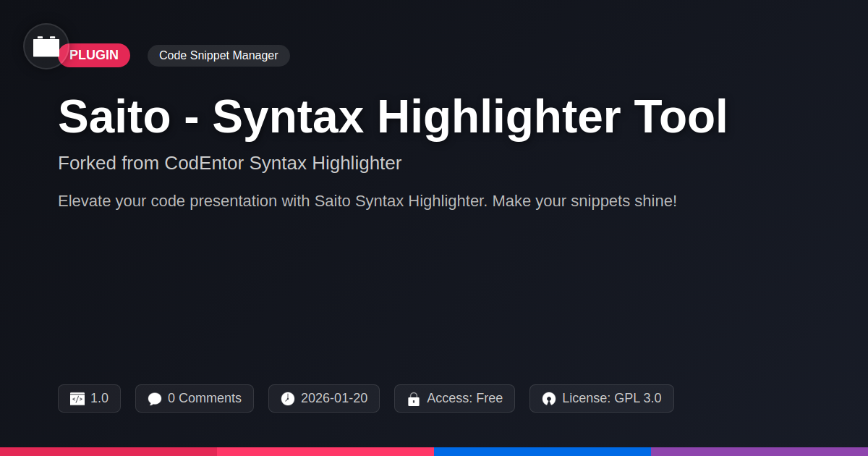
Task: Open the 0 Comments badge
Action: coord(195,398)
